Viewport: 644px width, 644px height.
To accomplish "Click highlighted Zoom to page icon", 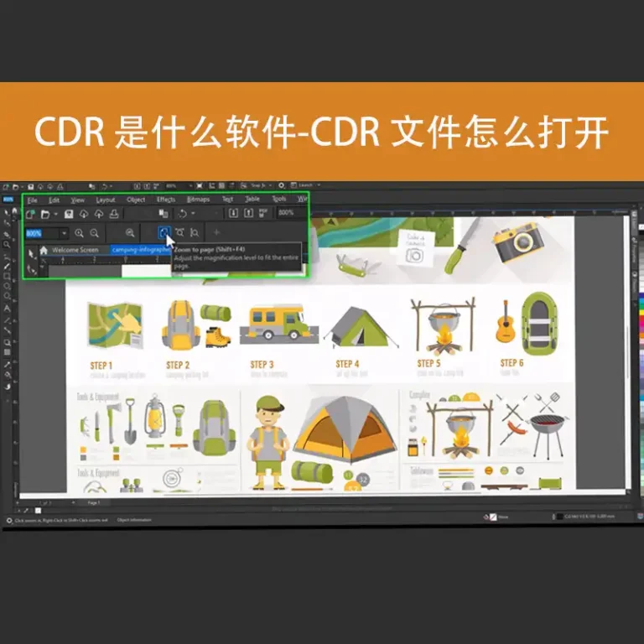I will coord(164,233).
